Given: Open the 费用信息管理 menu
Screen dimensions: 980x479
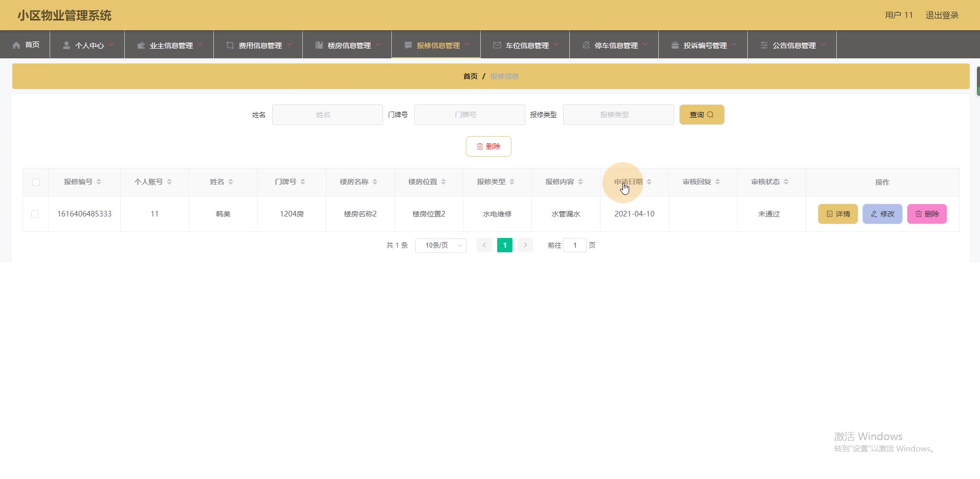Looking at the screenshot, I should pos(258,45).
